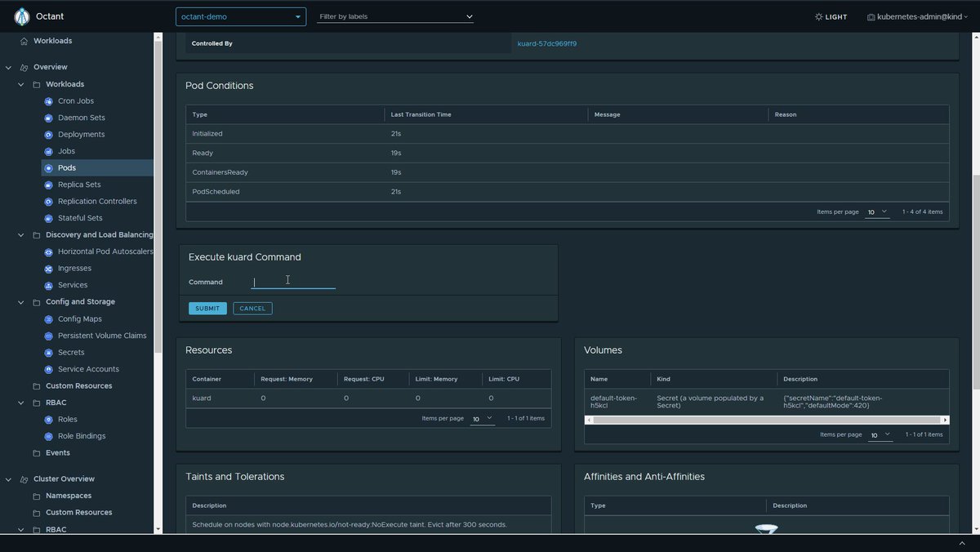Open the Ingresses icon
Image resolution: width=980 pixels, height=552 pixels.
[49, 269]
